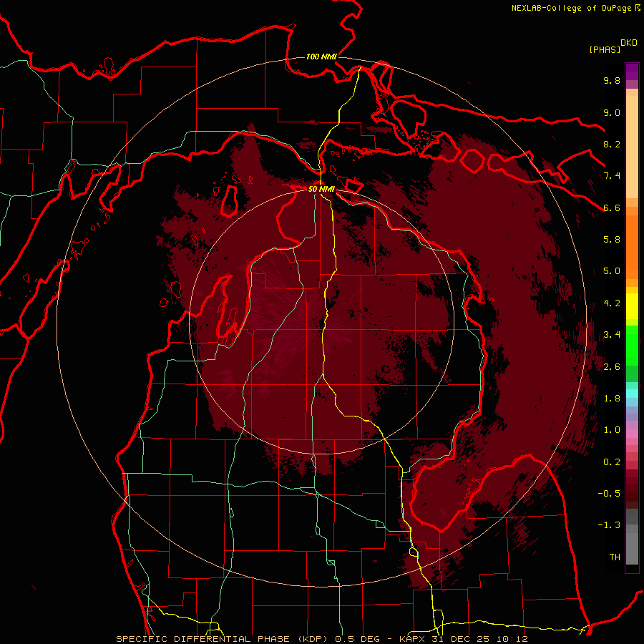Click the 7.4 scale value
Screen dimensions: 644x644
tap(612, 176)
